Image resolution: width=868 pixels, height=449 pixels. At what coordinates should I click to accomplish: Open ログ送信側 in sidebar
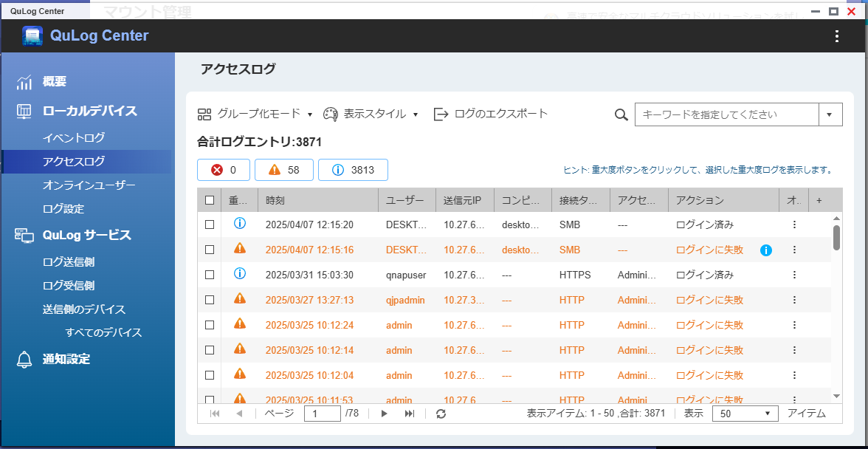(69, 262)
